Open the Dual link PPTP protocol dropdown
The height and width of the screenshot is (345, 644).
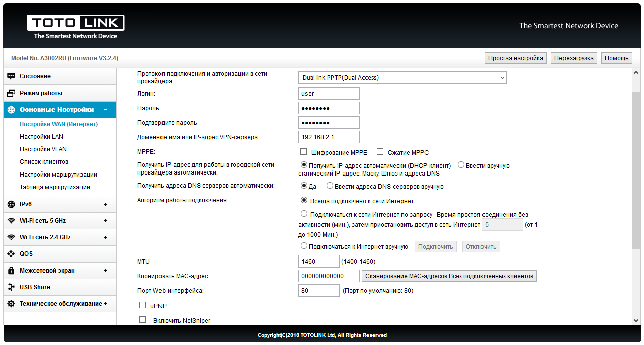pyautogui.click(x=403, y=78)
